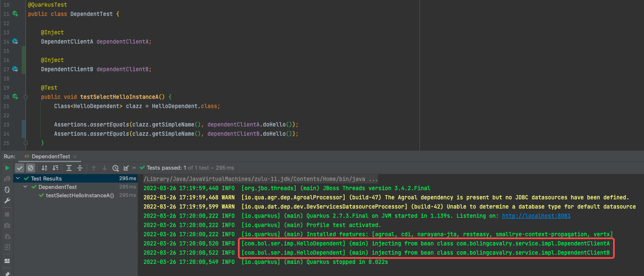Open test history clock icon
Viewport: 644px width, 276px height.
pyautogui.click(x=116, y=168)
